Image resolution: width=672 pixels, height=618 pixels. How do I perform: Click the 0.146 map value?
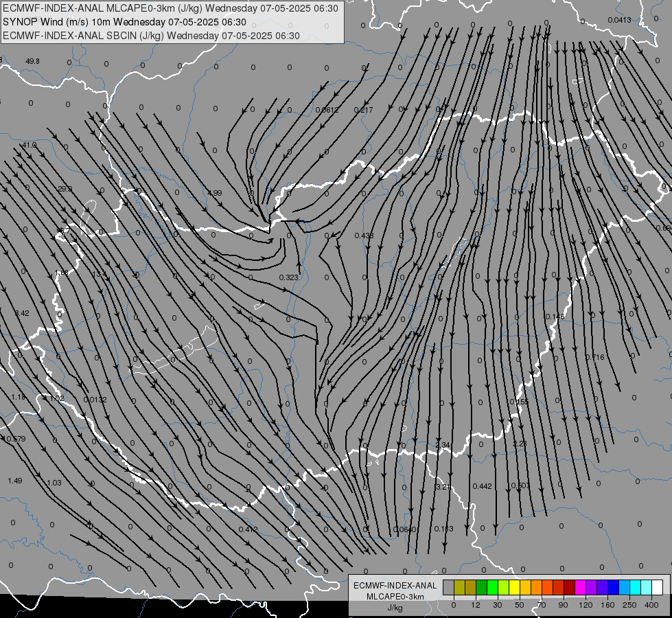(555, 317)
